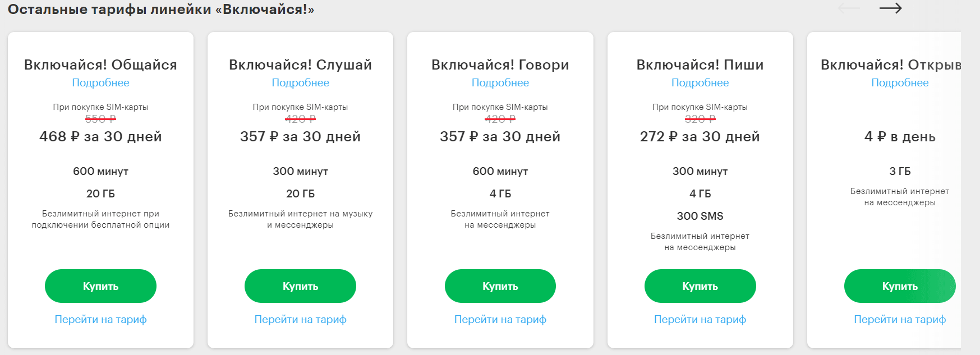Open Подробнее for Включайся! Слушай

tap(300, 83)
